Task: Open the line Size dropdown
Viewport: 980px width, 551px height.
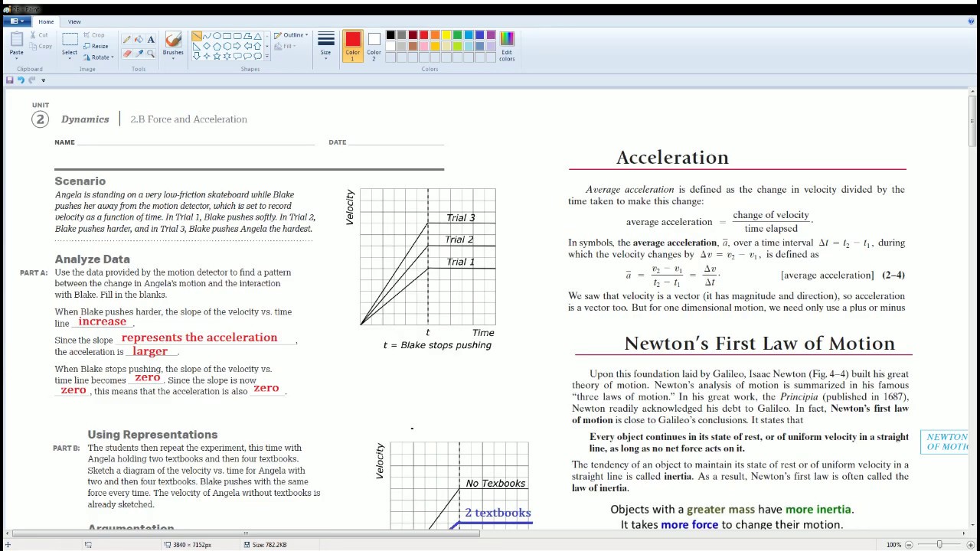Action: [326, 47]
